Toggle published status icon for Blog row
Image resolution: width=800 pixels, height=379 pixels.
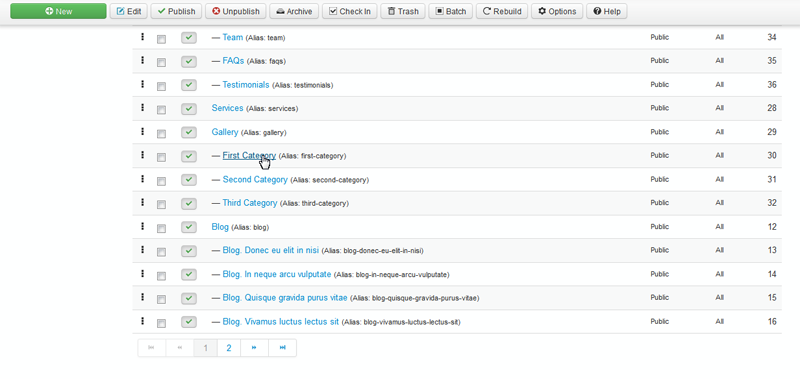point(189,227)
